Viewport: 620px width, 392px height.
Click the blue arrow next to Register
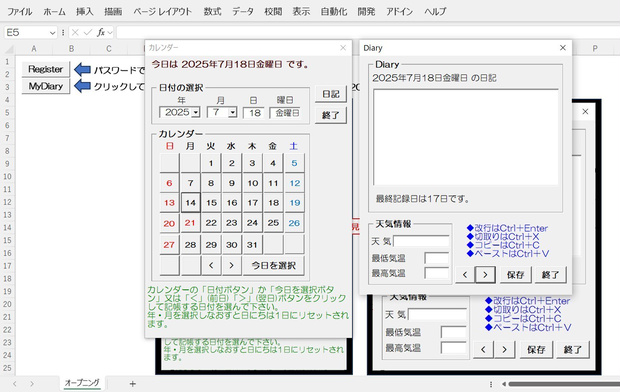coord(83,70)
